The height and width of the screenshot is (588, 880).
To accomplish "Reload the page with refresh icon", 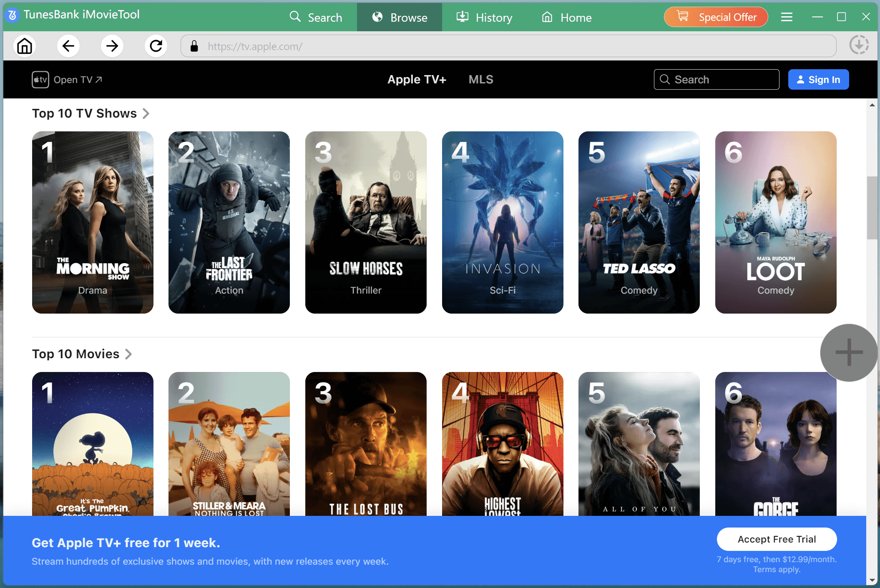I will point(156,46).
